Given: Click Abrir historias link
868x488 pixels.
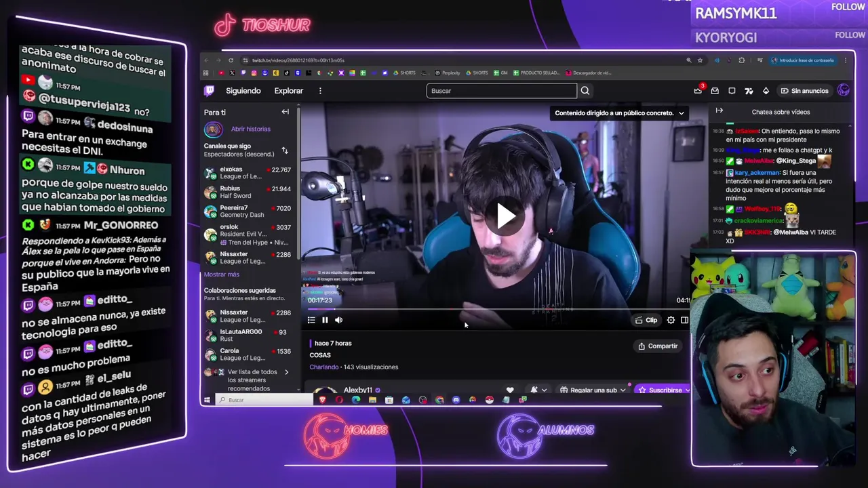Looking at the screenshot, I should pos(251,129).
